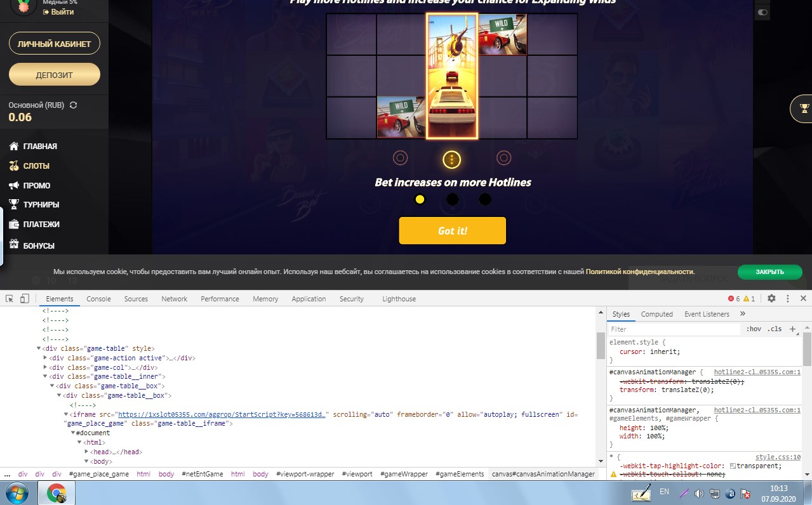
Task: Click the Elements panel vertical scrollbar thumb
Action: tap(601, 345)
